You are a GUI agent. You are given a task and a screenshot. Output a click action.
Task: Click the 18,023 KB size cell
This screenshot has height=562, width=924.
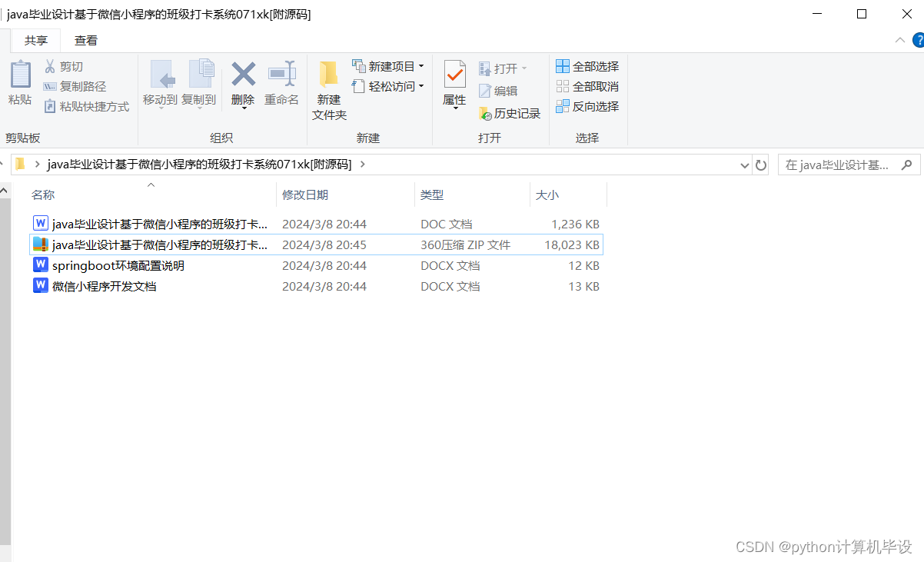(572, 244)
